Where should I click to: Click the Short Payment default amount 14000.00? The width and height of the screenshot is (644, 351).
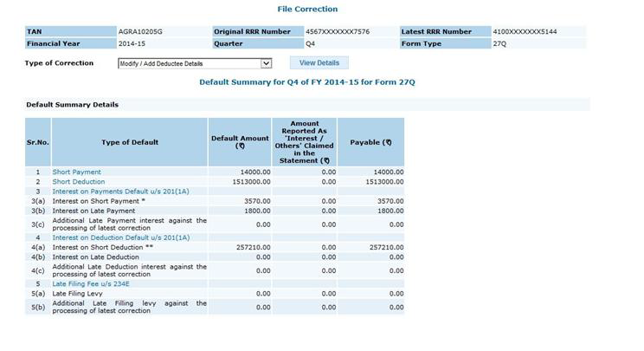255,172
